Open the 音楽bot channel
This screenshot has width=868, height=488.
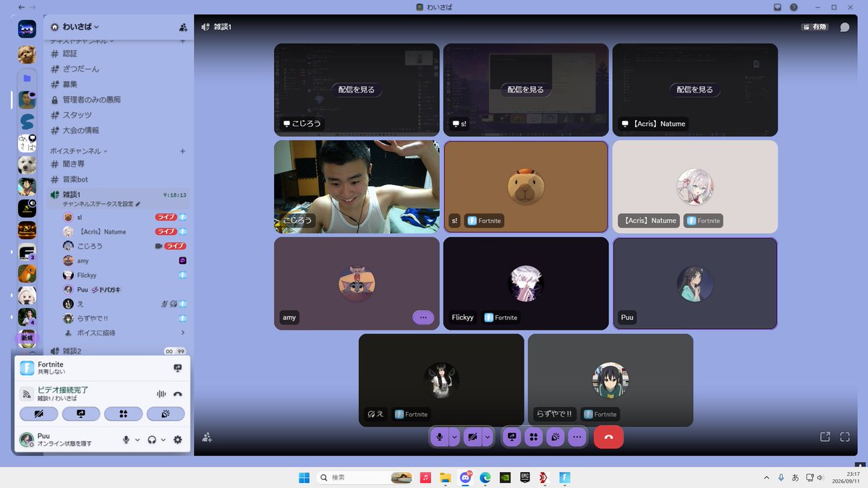tap(118, 179)
